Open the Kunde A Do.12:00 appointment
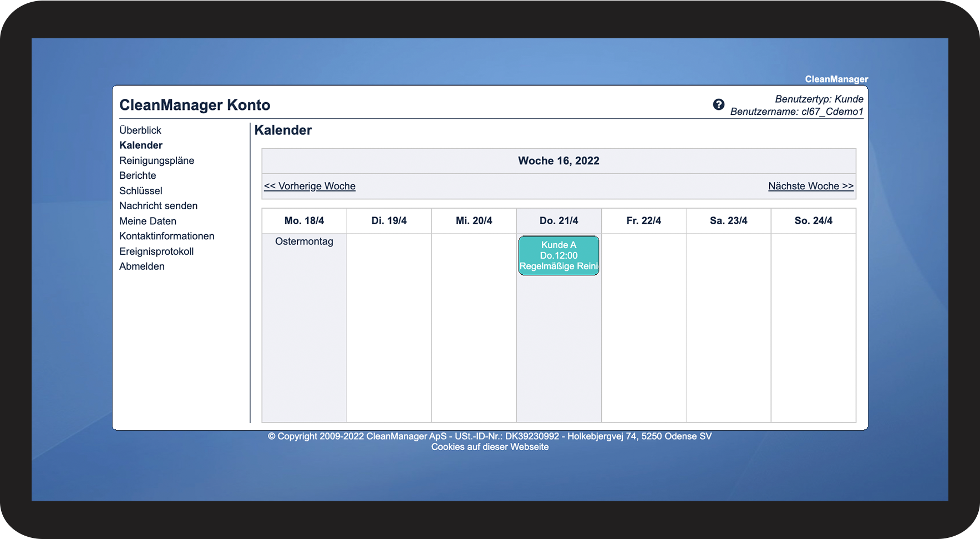980x539 pixels. [558, 255]
